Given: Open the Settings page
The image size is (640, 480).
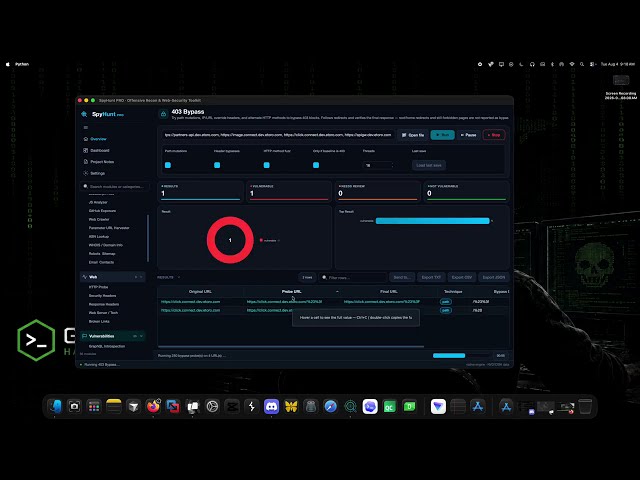Looking at the screenshot, I should (x=97, y=173).
